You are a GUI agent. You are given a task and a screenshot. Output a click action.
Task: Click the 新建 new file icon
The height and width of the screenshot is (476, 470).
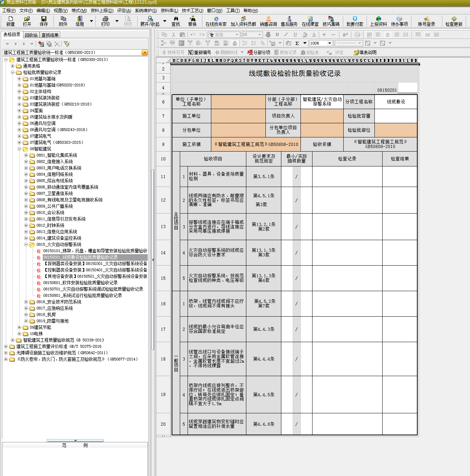11,21
